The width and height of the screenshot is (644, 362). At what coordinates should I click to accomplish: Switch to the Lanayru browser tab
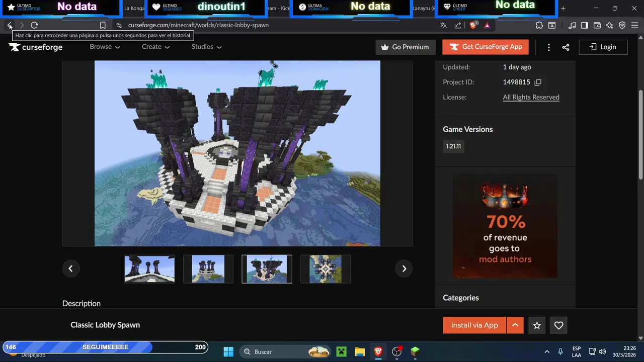[424, 8]
